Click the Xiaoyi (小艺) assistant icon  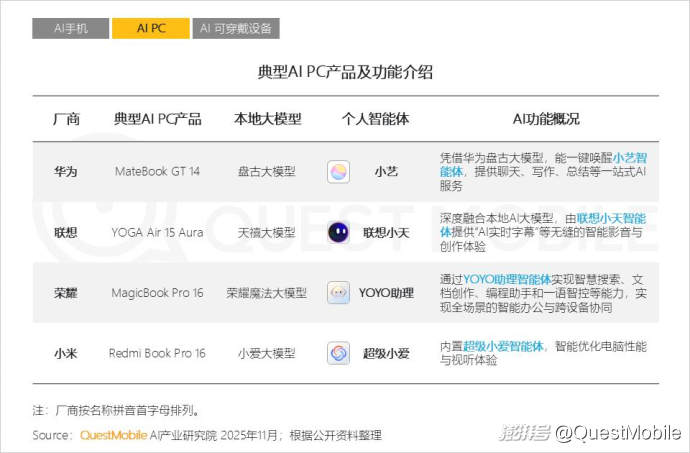pos(339,171)
